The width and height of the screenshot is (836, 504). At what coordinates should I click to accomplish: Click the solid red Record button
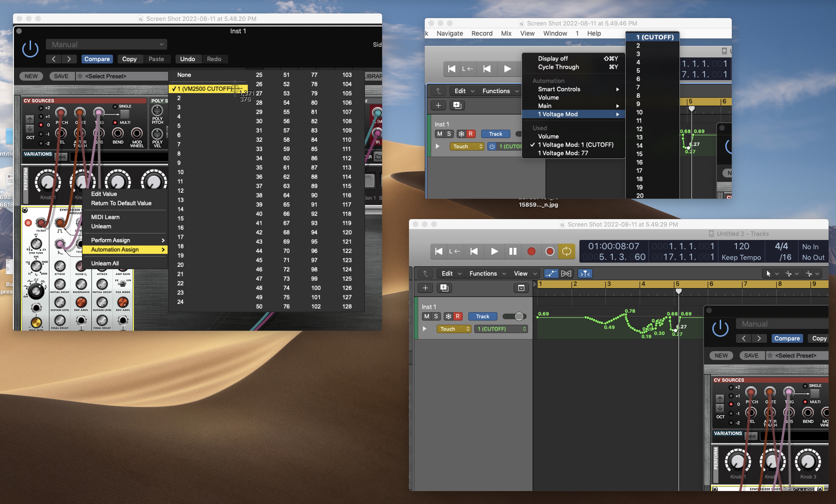(x=531, y=251)
